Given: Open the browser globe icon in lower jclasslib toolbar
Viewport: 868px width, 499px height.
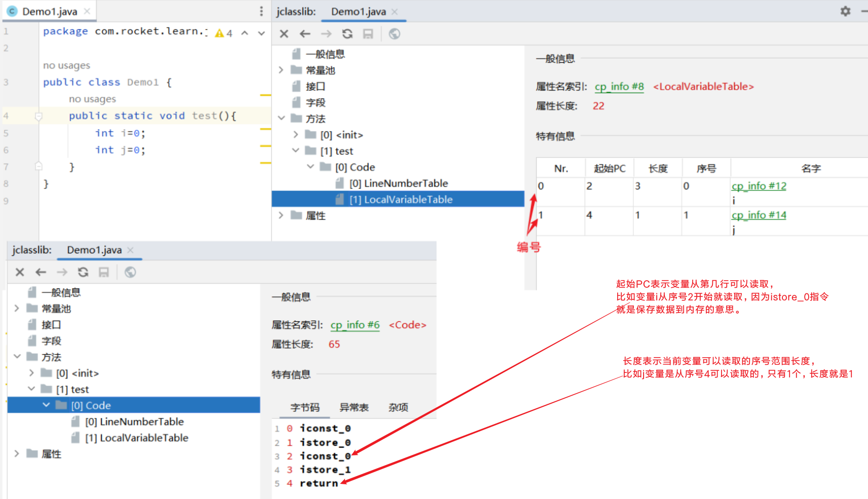Looking at the screenshot, I should click(130, 273).
